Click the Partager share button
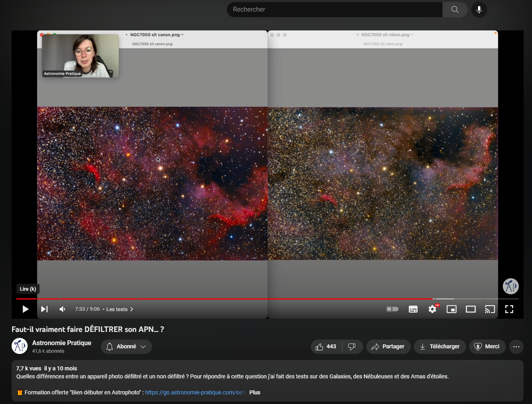Viewport: 532px width, 404px height. [x=388, y=347]
